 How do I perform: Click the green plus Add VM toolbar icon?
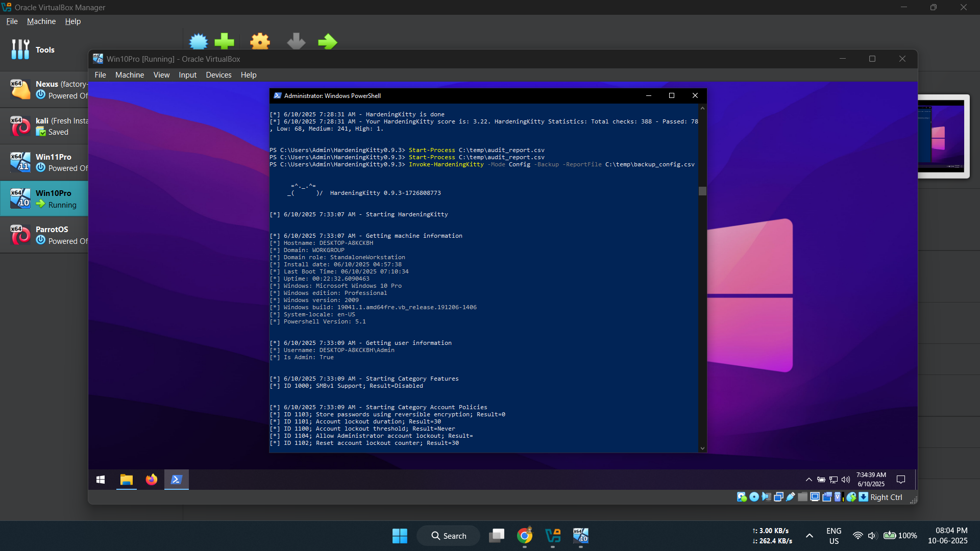(225, 41)
